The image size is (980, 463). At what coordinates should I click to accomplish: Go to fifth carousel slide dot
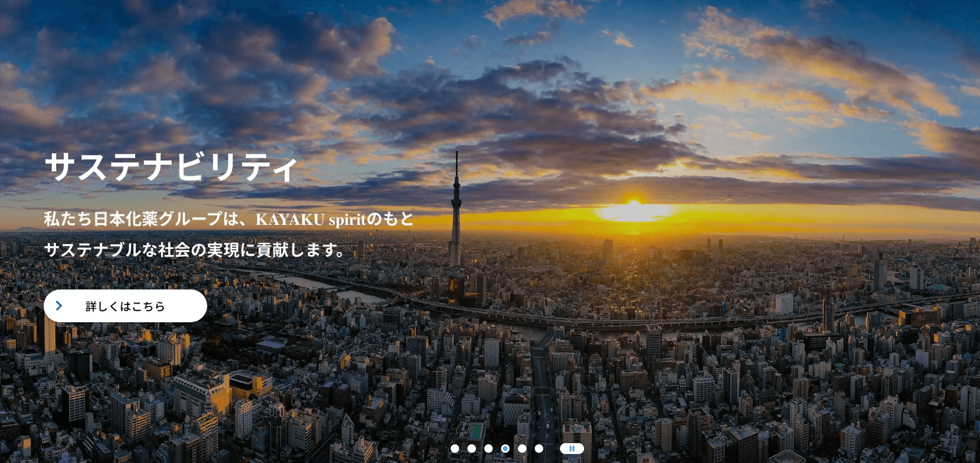pyautogui.click(x=522, y=449)
